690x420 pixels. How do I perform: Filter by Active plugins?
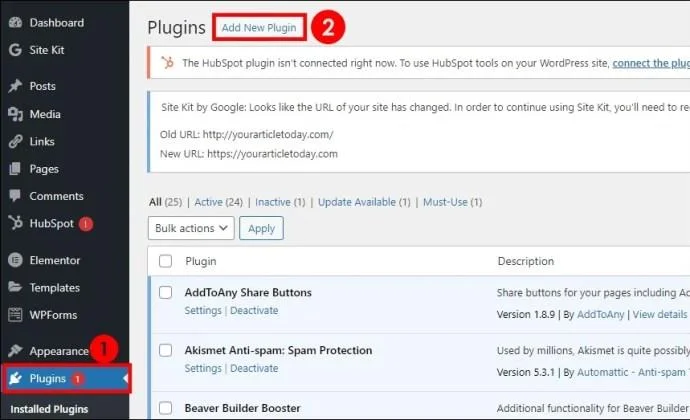click(x=209, y=202)
